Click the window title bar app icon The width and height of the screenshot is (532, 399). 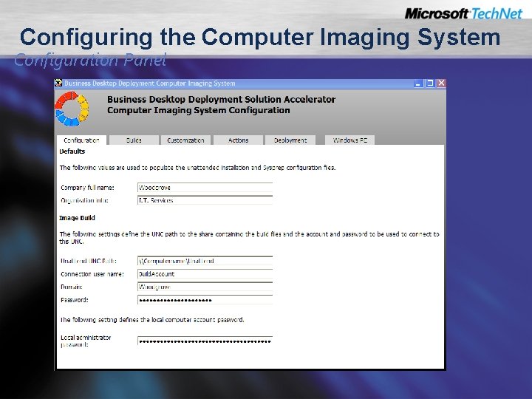(x=58, y=83)
